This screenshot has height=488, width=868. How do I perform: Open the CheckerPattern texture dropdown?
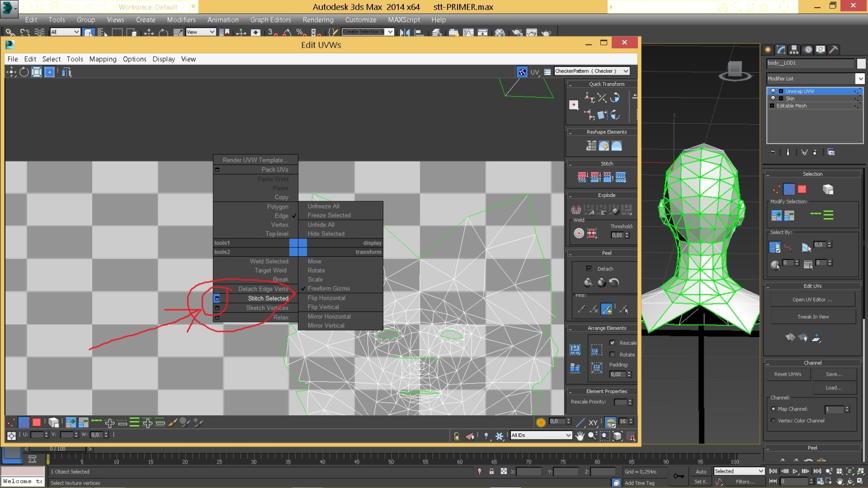592,71
